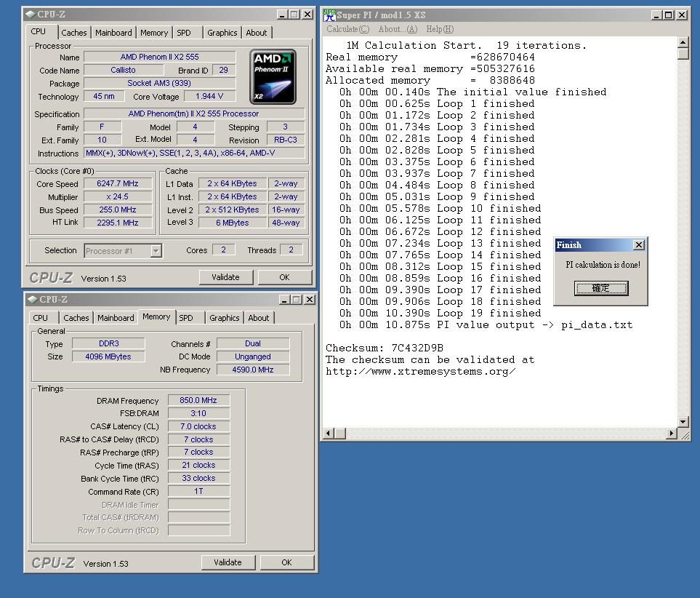
Task: Click the Multiplier value x 24.5
Action: point(118,196)
